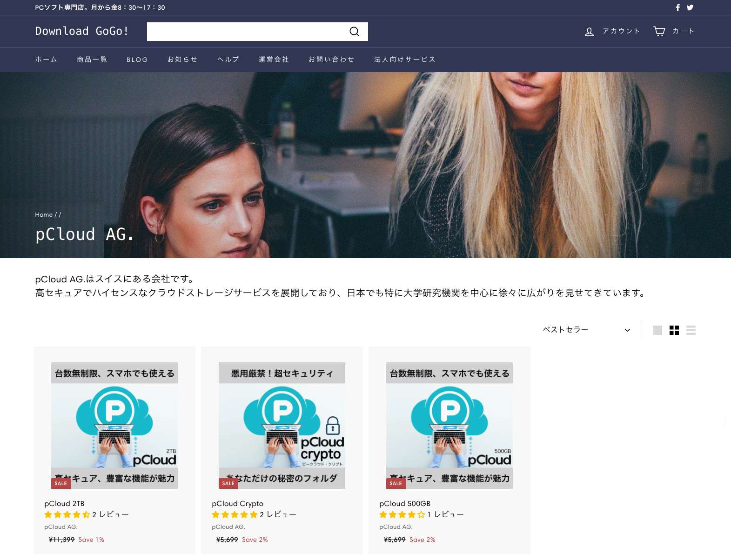
Task: Click the カート text link
Action: point(683,31)
